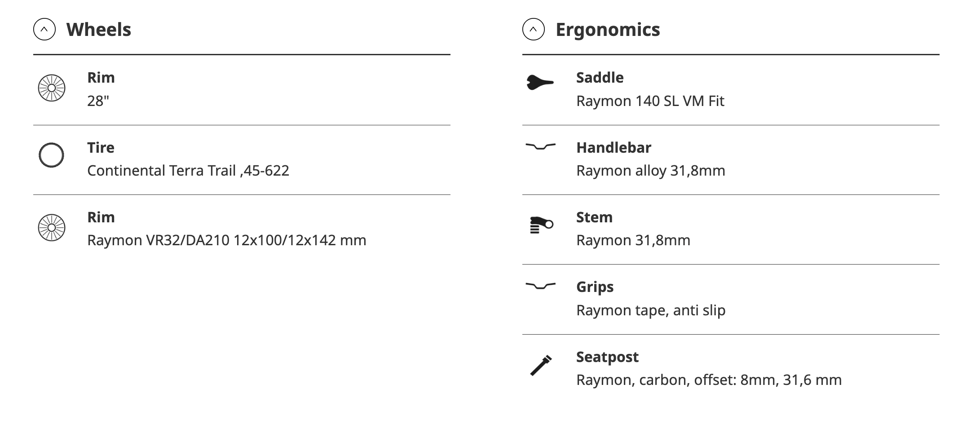Image resolution: width=980 pixels, height=424 pixels.
Task: Click the wheel icon beside Raymon VR32/DA210
Action: point(52,228)
